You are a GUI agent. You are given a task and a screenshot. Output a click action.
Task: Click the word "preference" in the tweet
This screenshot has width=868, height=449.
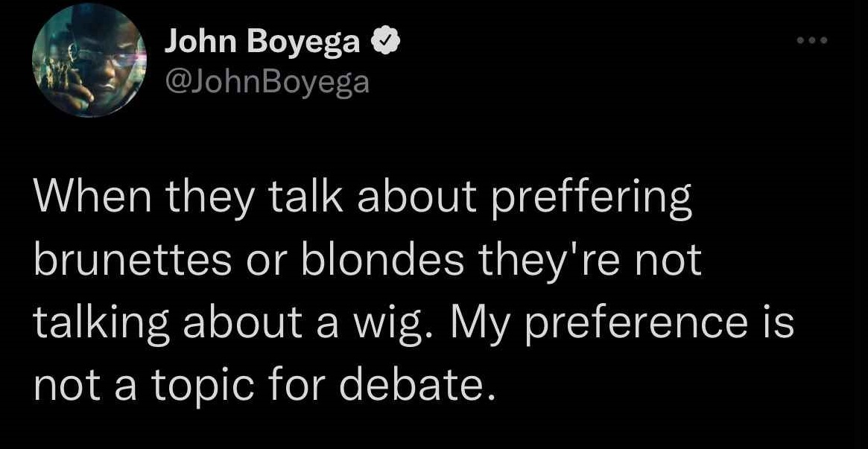(x=637, y=323)
